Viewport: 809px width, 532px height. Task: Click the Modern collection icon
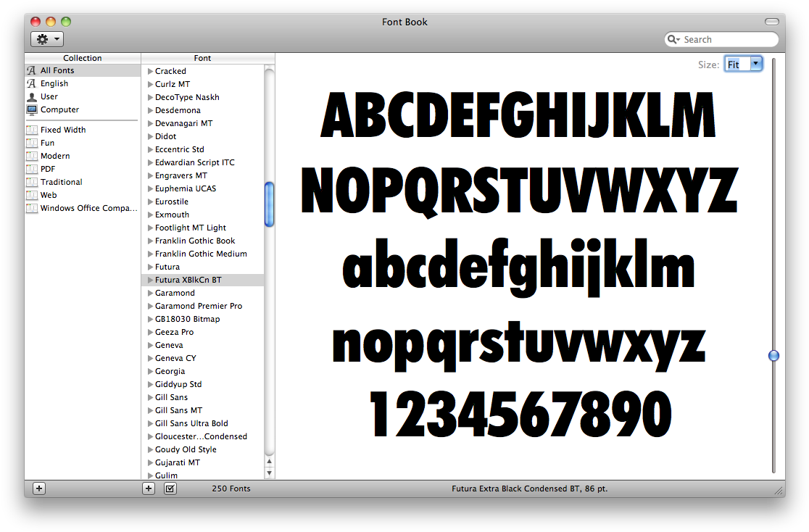(32, 156)
